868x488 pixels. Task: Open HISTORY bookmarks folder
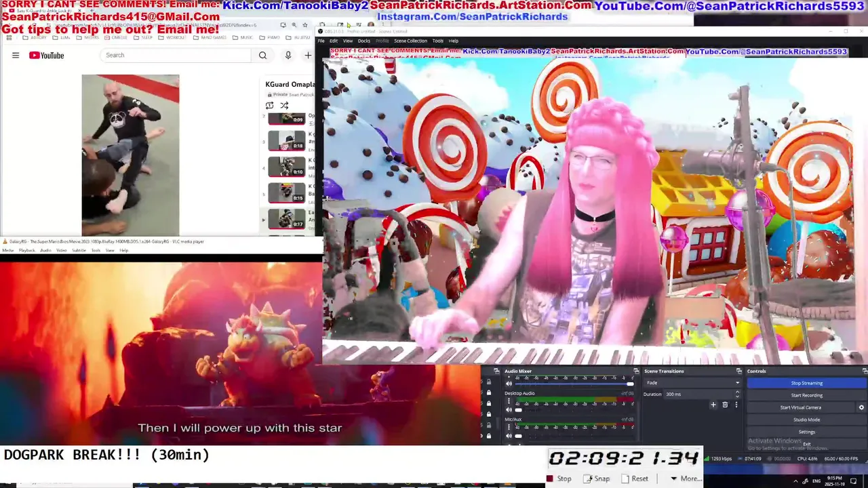click(35, 37)
